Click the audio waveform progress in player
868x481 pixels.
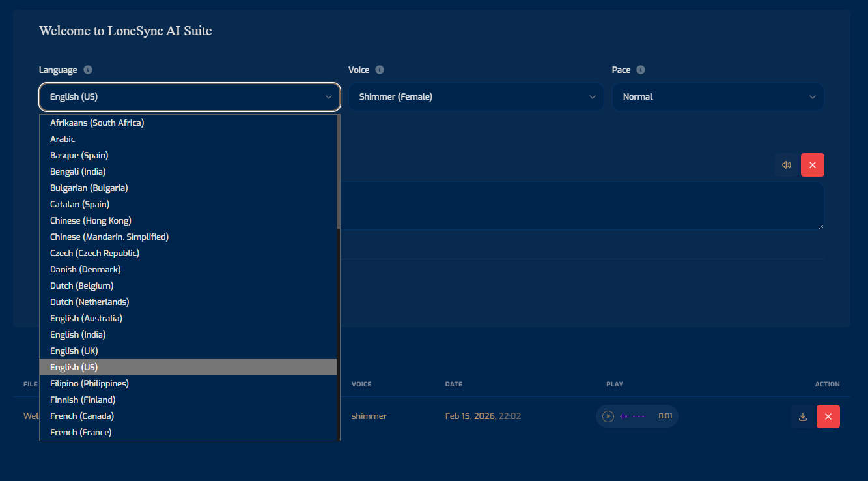coord(633,416)
